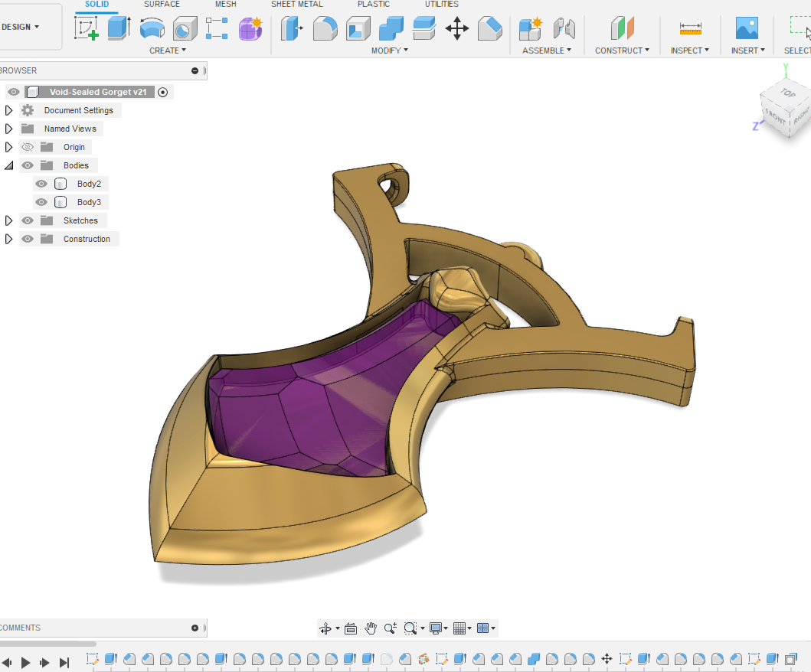
Task: Select the Joint tool icon
Action: point(564,28)
